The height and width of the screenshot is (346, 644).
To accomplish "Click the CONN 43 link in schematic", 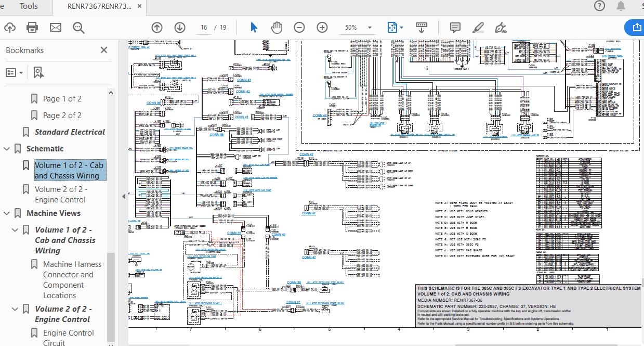I will coord(244,80).
